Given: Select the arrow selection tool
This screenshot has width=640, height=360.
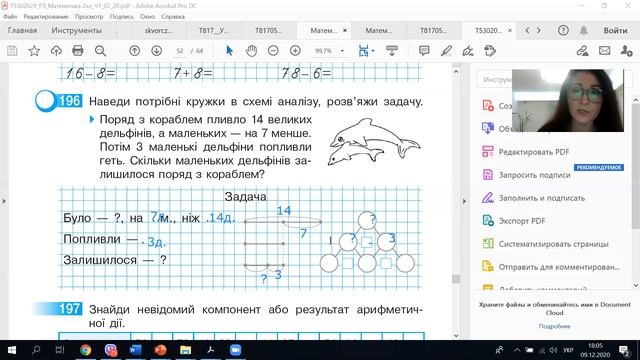Looking at the screenshot, I should (x=229, y=51).
